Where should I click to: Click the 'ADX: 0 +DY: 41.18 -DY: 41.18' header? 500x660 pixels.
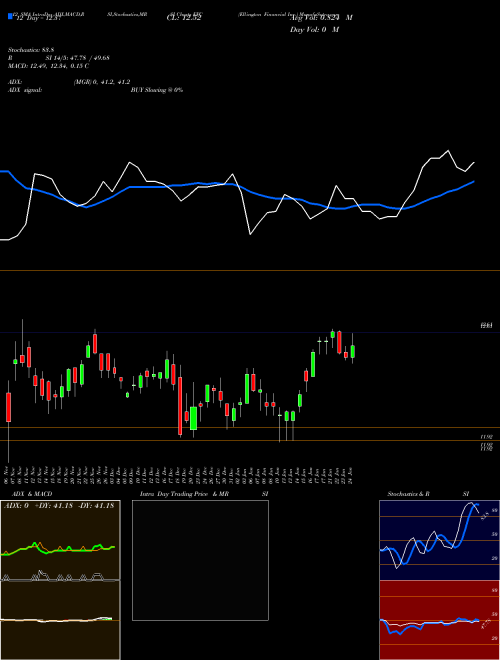click(x=59, y=506)
